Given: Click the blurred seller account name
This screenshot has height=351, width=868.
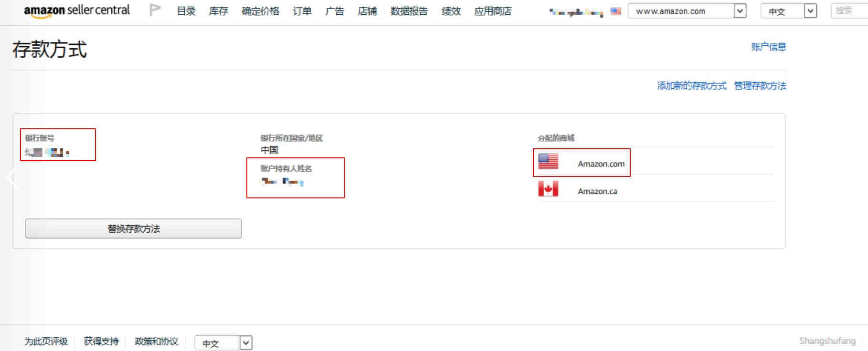Looking at the screenshot, I should click(576, 12).
